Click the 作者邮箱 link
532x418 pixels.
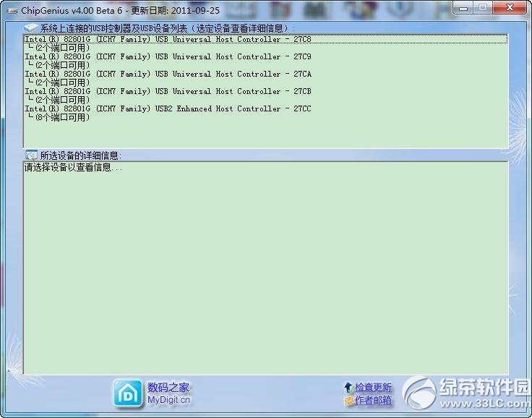[373, 401]
